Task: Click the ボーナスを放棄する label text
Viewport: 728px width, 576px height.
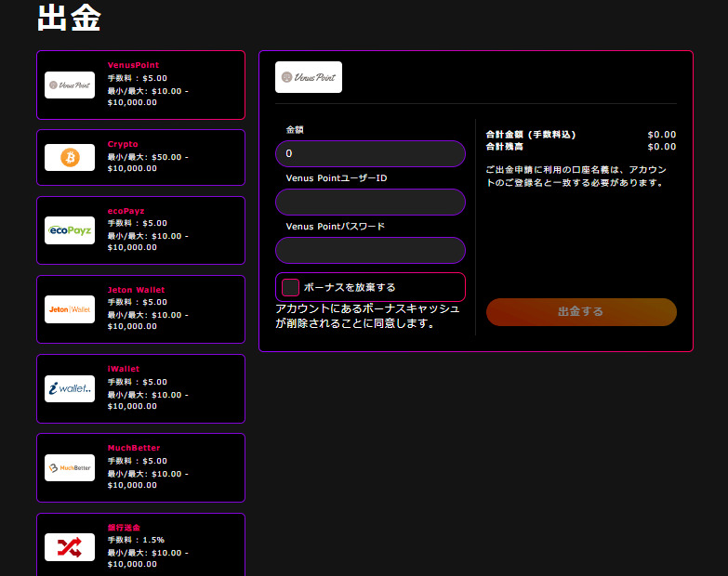Action: point(350,287)
